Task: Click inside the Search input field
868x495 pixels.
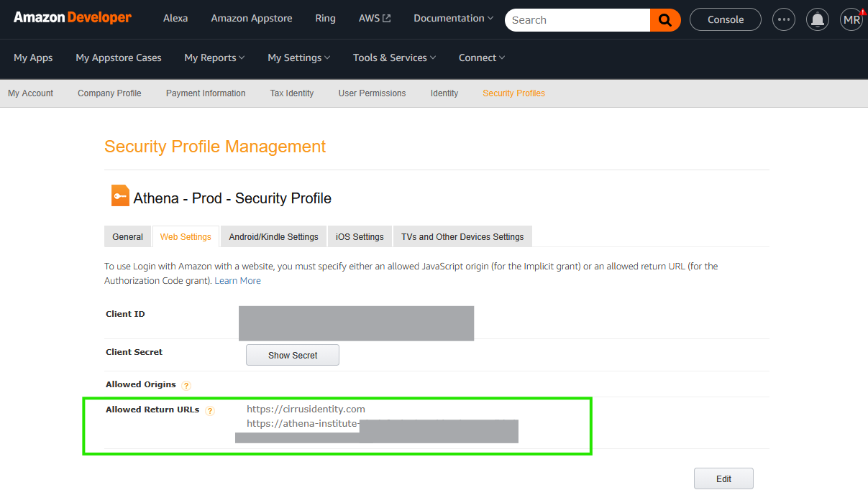Action: 575,20
